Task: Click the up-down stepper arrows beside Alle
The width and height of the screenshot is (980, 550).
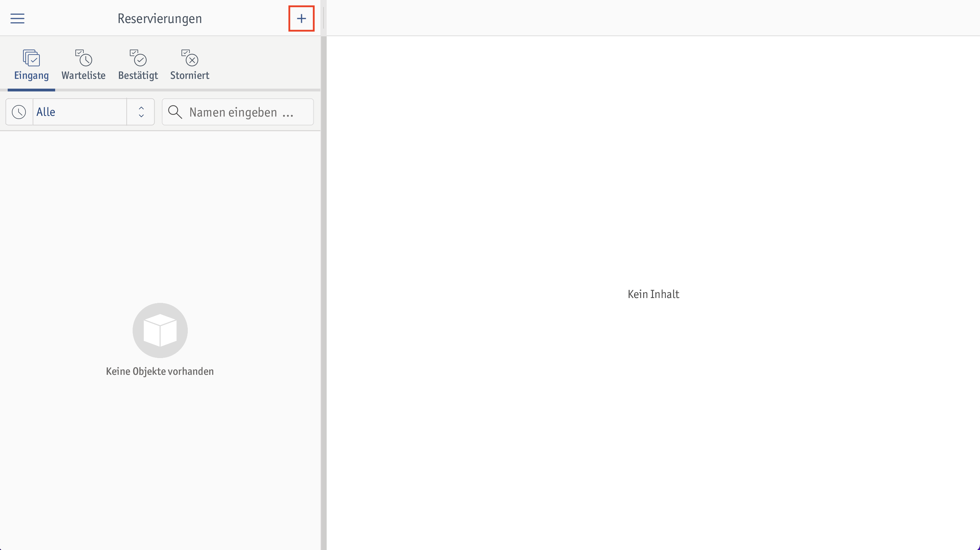Action: (141, 112)
